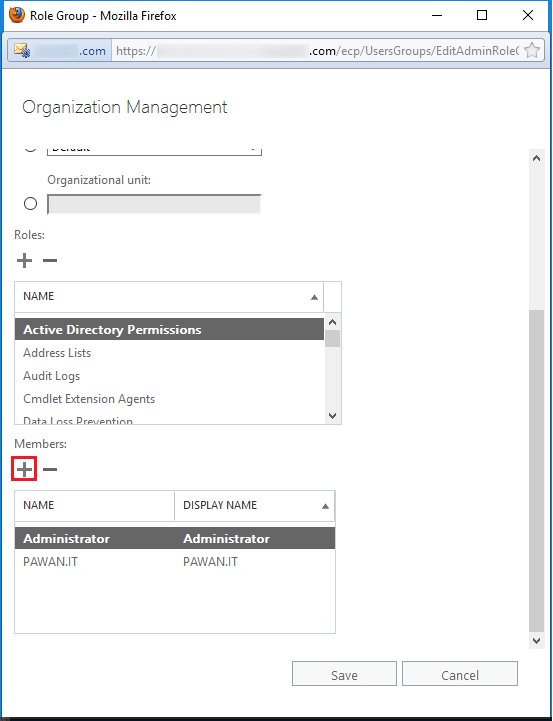Save the role group changes
The height and width of the screenshot is (721, 553).
click(344, 674)
